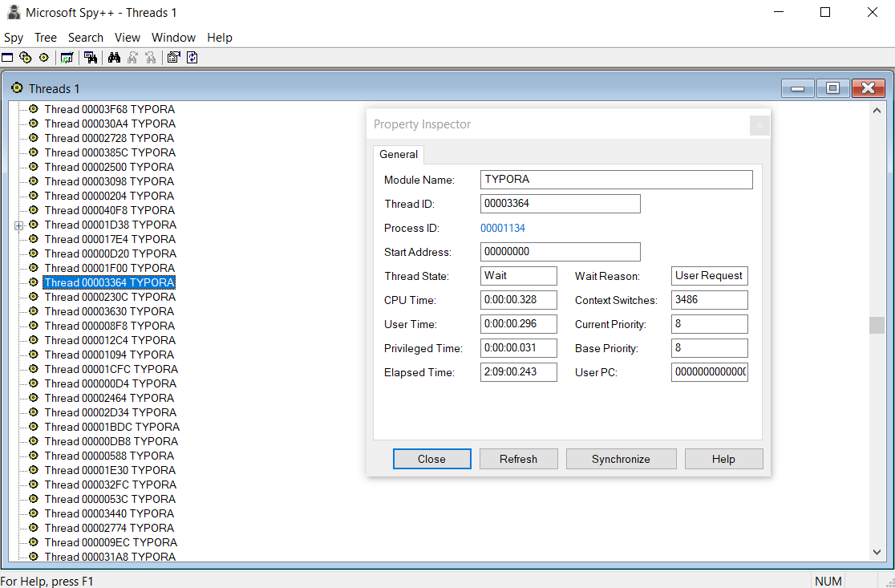Viewport: 895px width, 588px height.
Task: Click the Refresh toolbar icon
Action: (192, 58)
